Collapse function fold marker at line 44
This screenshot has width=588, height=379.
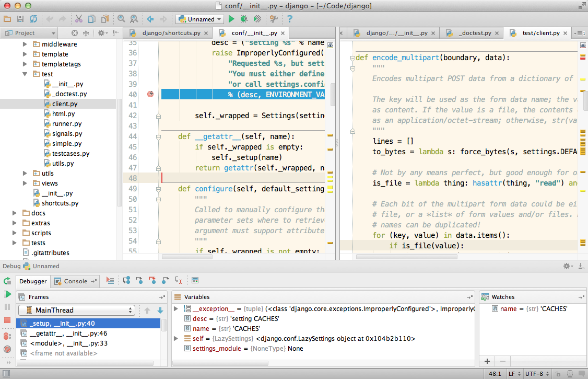pos(159,136)
